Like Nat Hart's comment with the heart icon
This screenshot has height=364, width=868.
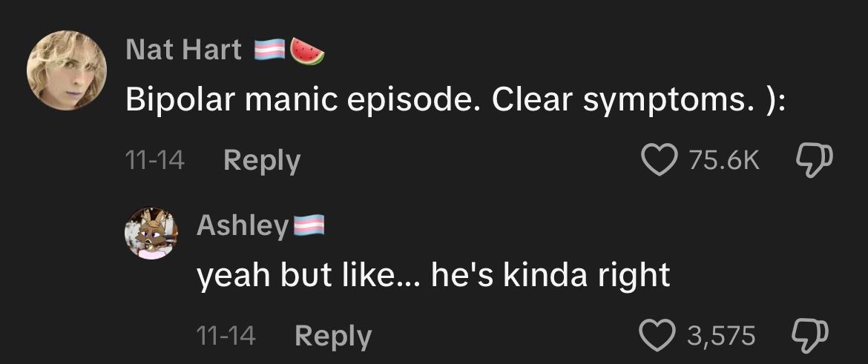[660, 160]
